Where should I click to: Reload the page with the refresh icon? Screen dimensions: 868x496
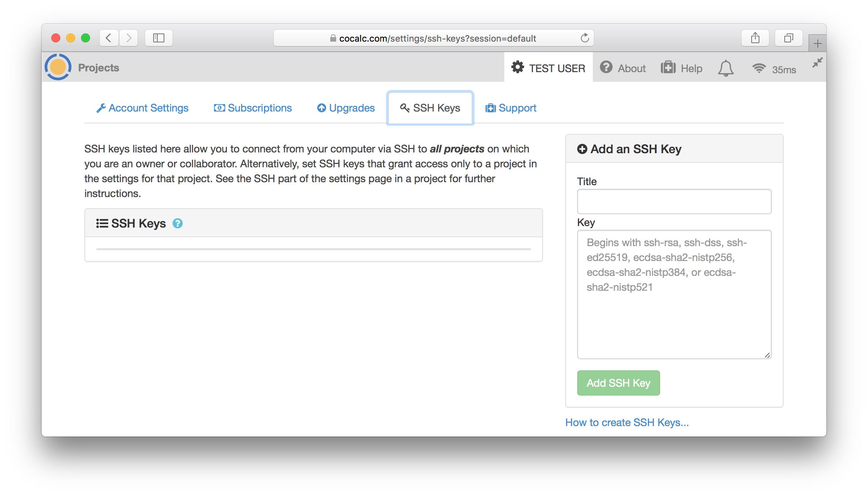[x=585, y=38]
